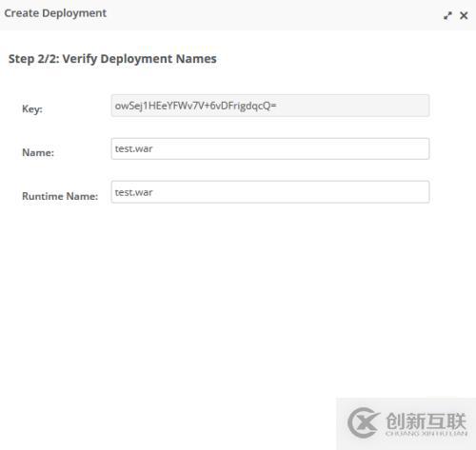Click the Key field

(270, 106)
